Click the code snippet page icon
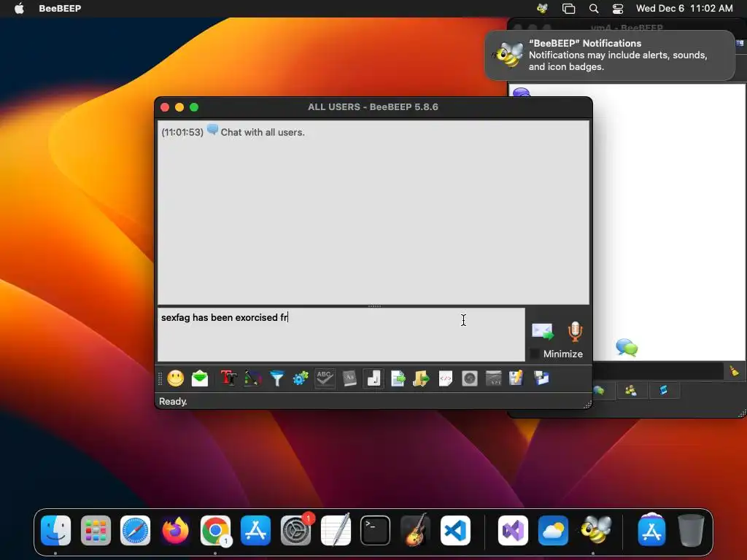The image size is (747, 560). click(446, 378)
